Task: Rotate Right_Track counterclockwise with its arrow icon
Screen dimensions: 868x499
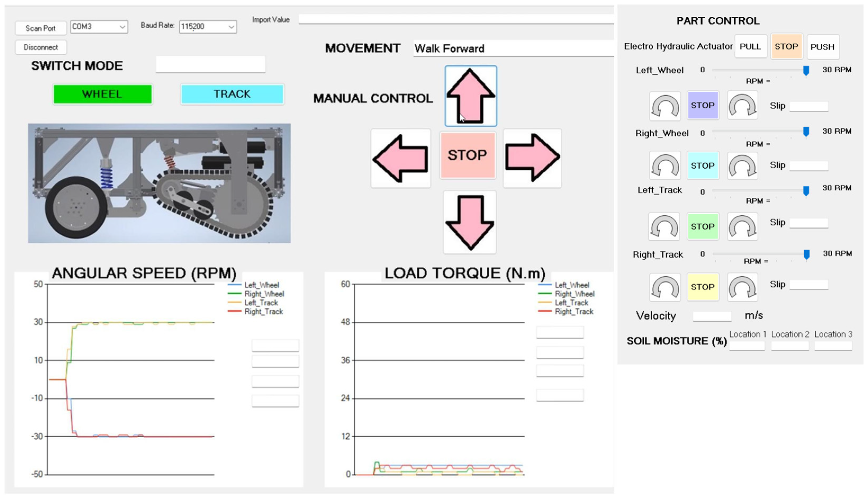Action: click(664, 287)
